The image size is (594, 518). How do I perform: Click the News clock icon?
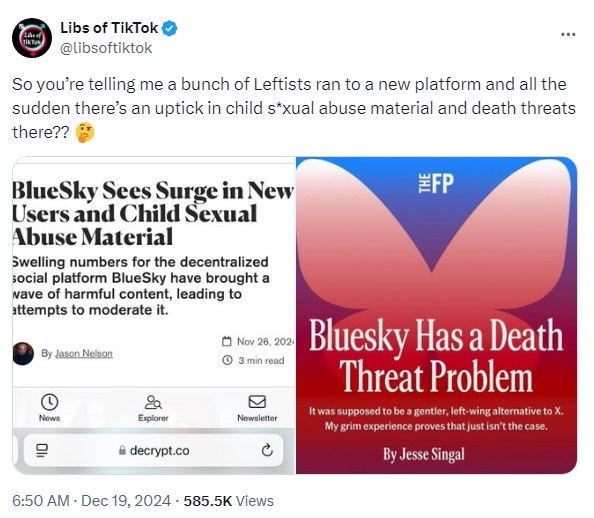(x=50, y=402)
